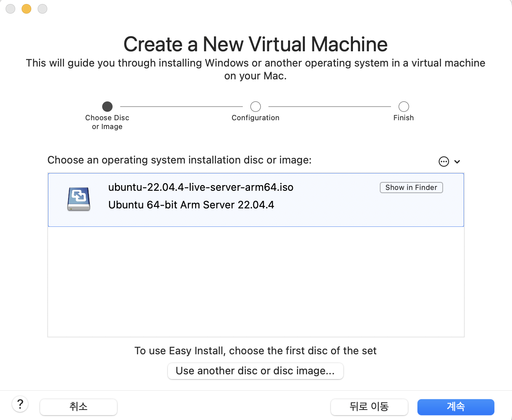This screenshot has height=420, width=512.
Task: Click the Configuration step label
Action: click(x=256, y=118)
